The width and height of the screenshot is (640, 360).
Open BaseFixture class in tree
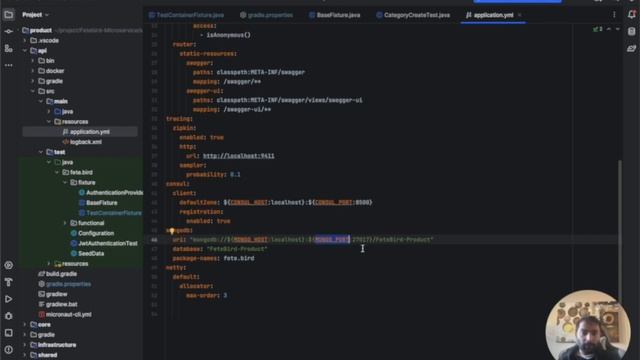tap(102, 203)
